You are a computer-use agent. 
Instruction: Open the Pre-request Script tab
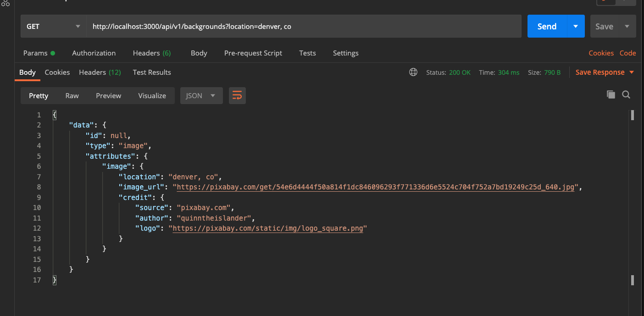[x=253, y=53]
